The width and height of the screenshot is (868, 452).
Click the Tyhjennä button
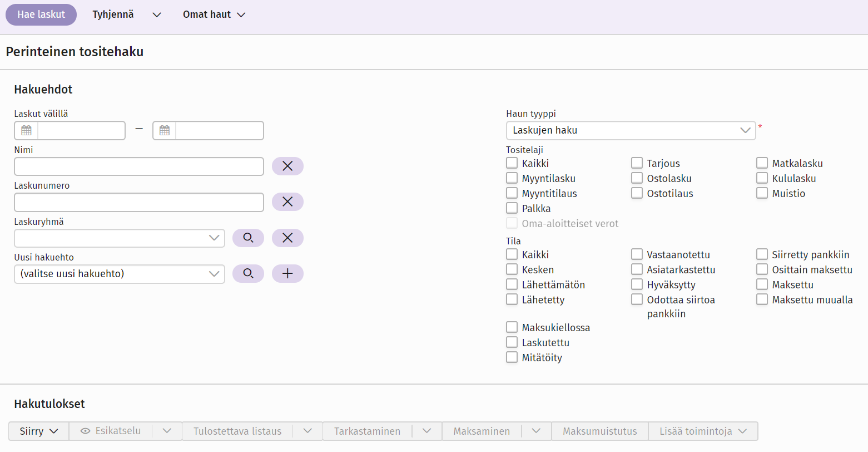(113, 14)
